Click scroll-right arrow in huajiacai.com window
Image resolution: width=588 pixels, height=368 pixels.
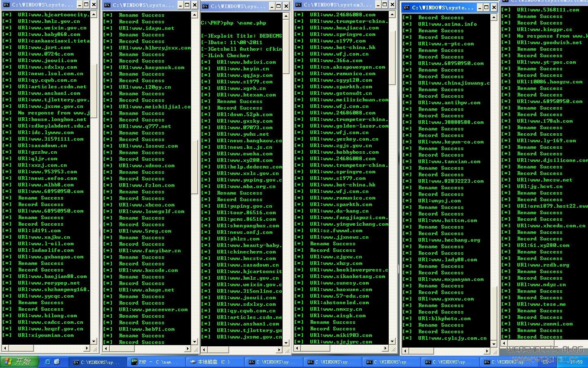pyautogui.click(x=385, y=348)
